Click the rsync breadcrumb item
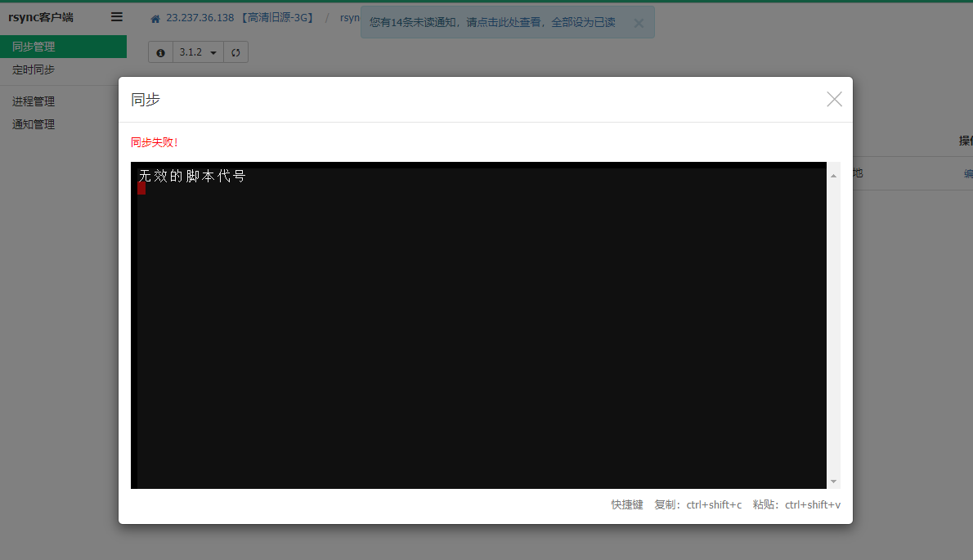The image size is (973, 560). click(x=350, y=18)
